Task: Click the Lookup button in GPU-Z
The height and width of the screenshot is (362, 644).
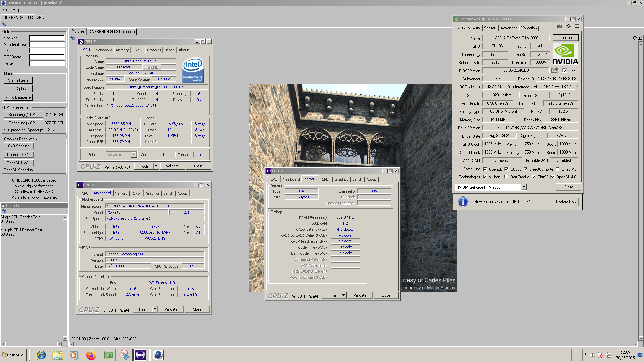Action: [566, 38]
